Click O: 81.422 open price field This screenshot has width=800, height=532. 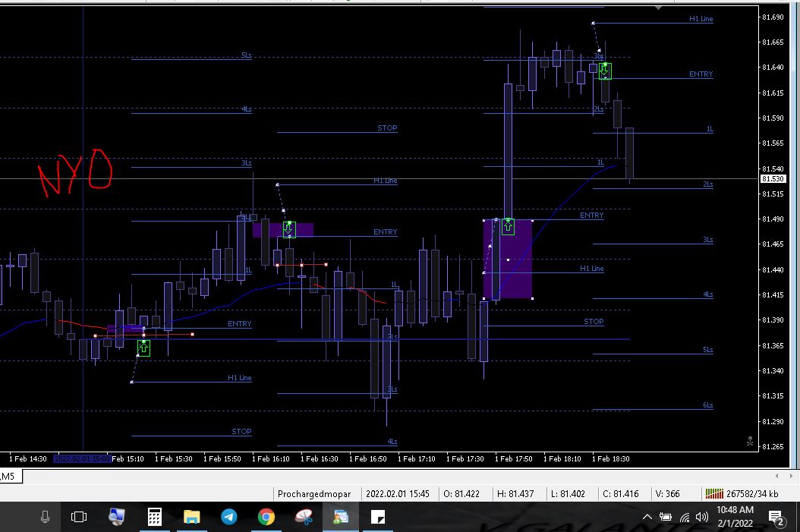(461, 494)
